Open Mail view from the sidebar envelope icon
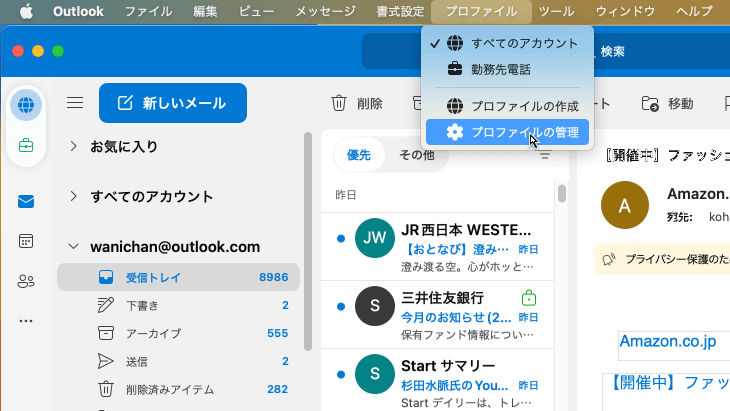The image size is (730, 411). click(x=26, y=202)
